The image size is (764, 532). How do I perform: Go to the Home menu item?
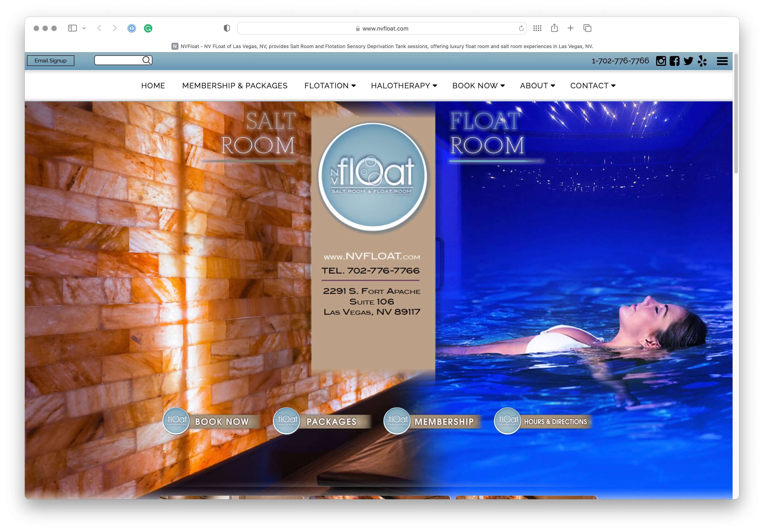[153, 85]
